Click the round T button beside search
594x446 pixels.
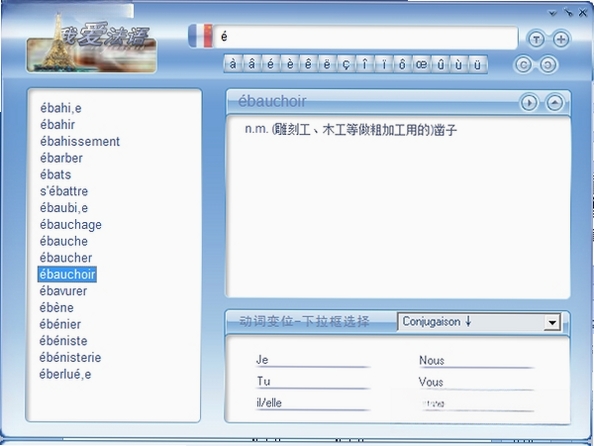(x=536, y=39)
